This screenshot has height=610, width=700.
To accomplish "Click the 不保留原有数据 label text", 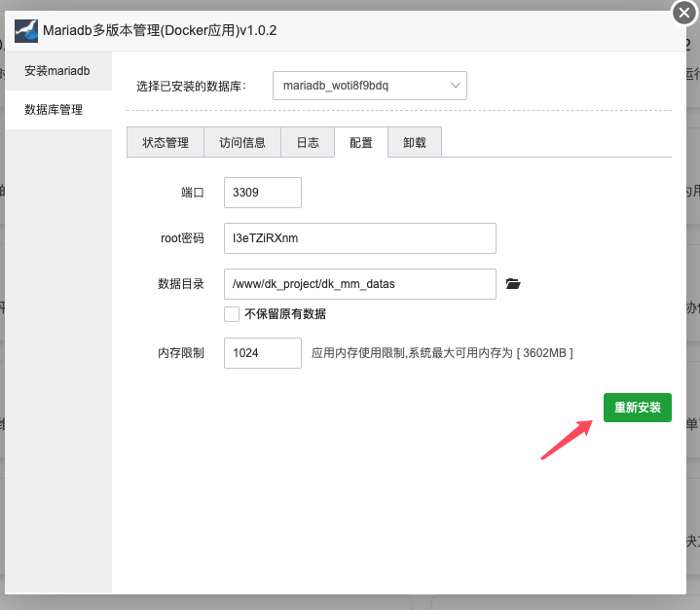I will point(285,314).
